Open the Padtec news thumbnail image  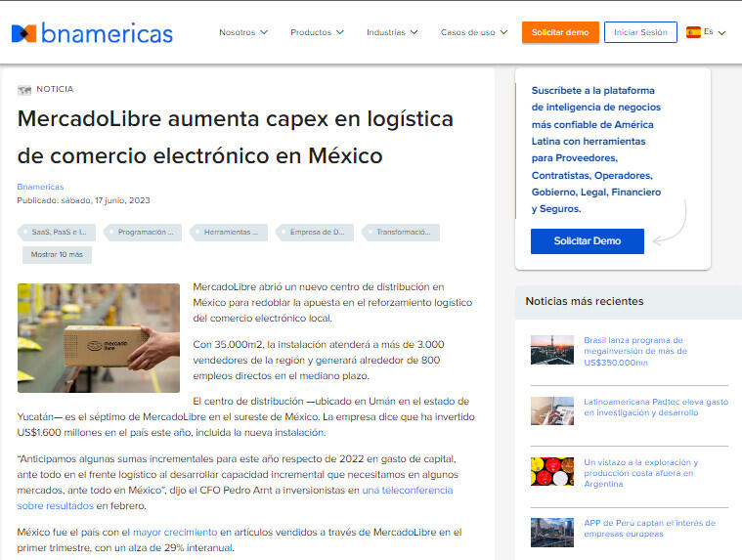[551, 411]
